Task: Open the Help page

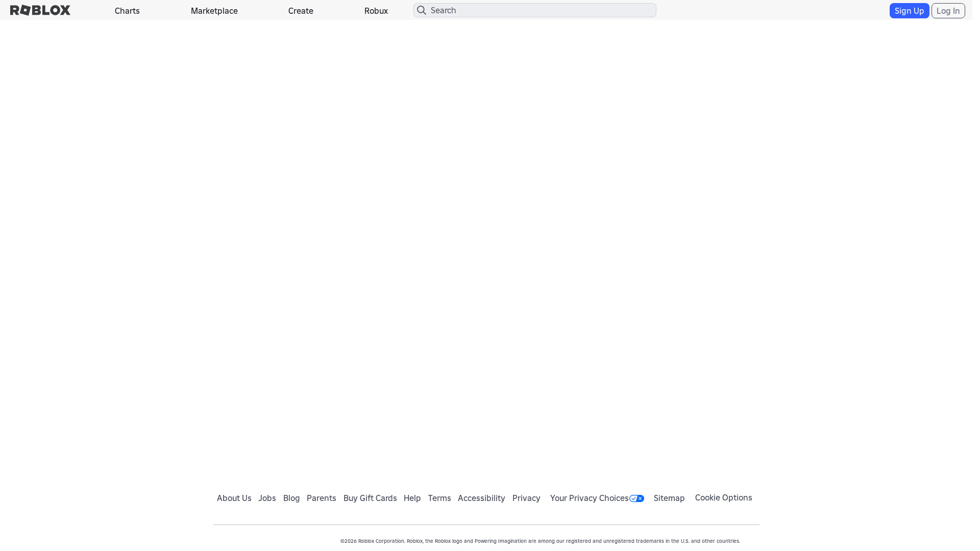Action: point(412,498)
